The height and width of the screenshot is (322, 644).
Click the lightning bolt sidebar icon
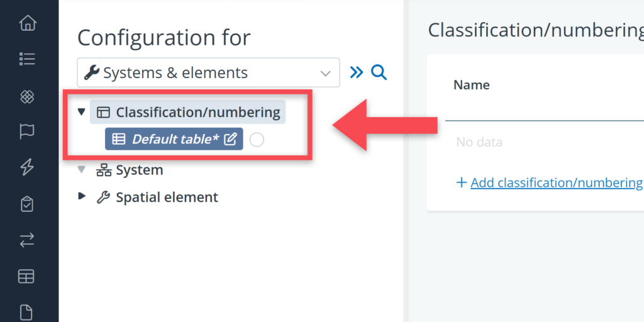[28, 167]
